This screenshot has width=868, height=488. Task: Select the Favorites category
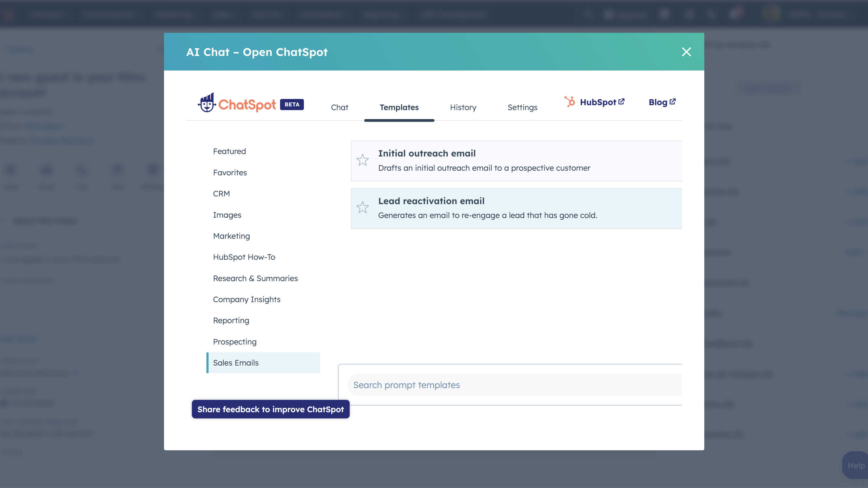tap(230, 173)
